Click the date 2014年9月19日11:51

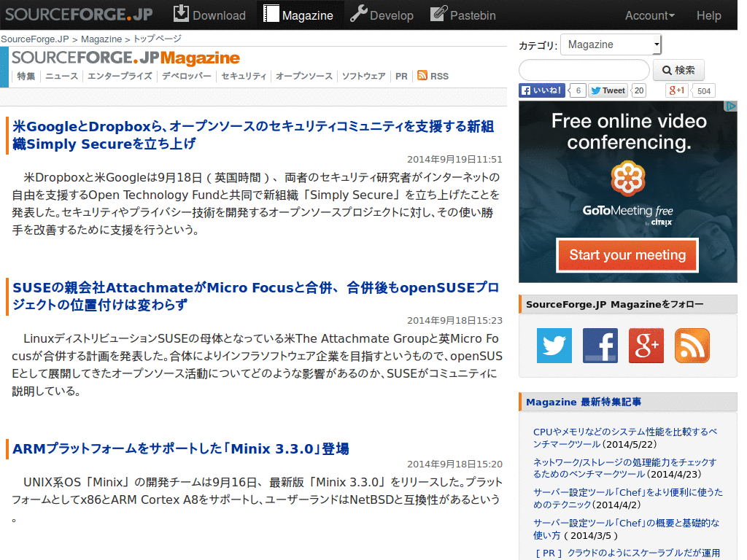click(454, 159)
